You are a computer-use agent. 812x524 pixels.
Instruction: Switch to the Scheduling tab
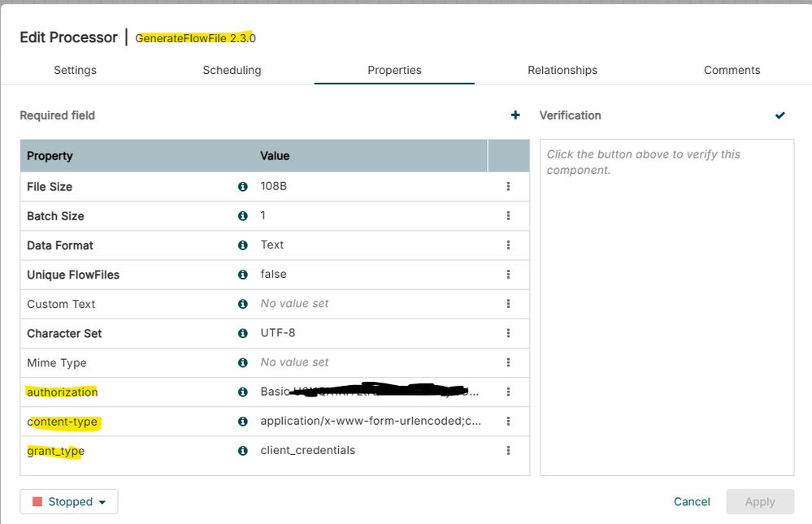[x=232, y=70]
